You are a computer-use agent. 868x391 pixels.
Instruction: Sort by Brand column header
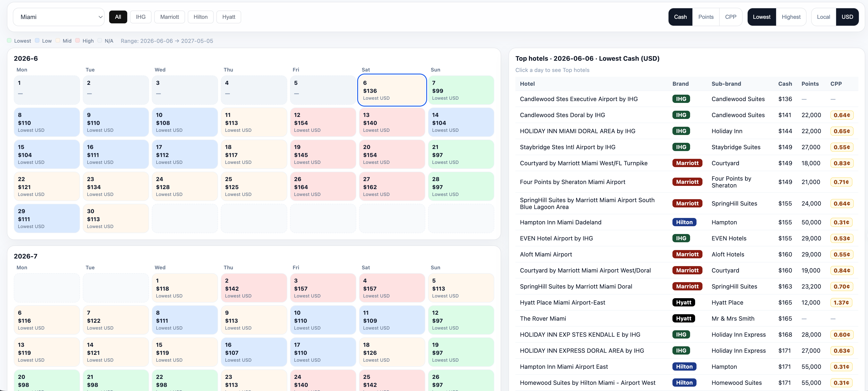[680, 84]
